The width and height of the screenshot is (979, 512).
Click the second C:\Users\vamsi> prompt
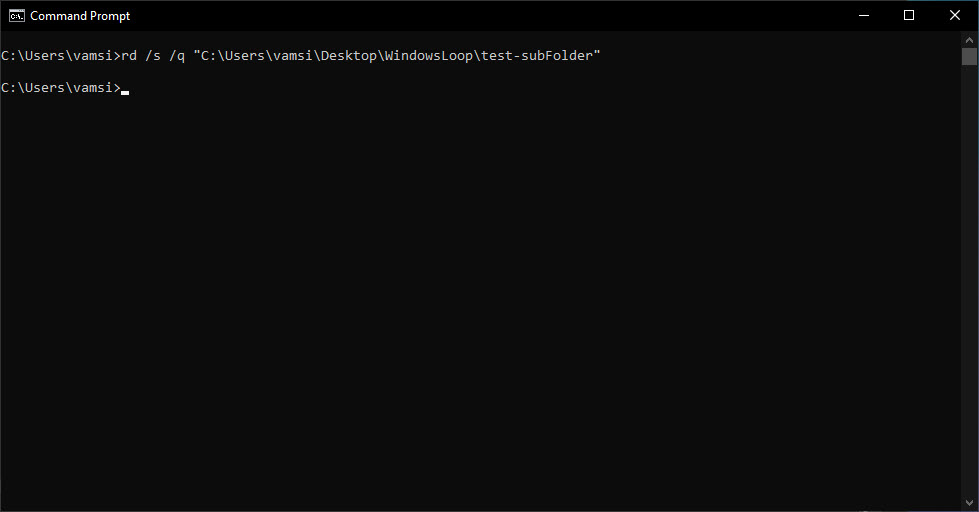[61, 87]
